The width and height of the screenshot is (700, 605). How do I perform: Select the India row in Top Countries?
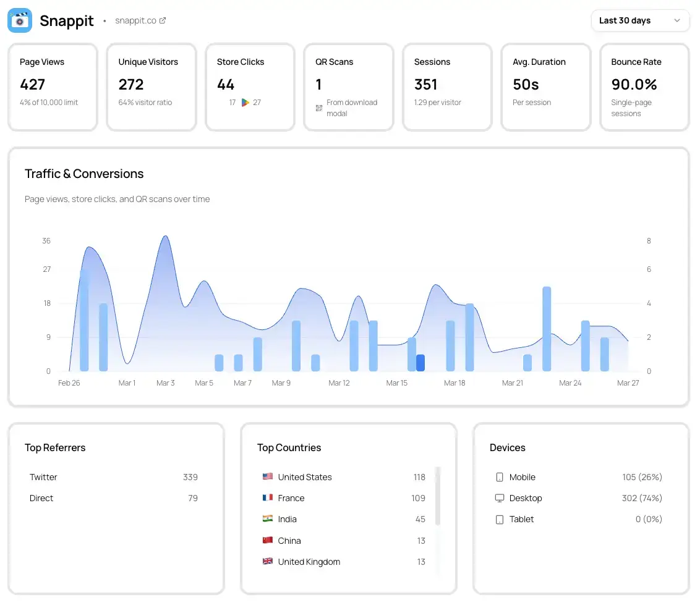tap(344, 520)
